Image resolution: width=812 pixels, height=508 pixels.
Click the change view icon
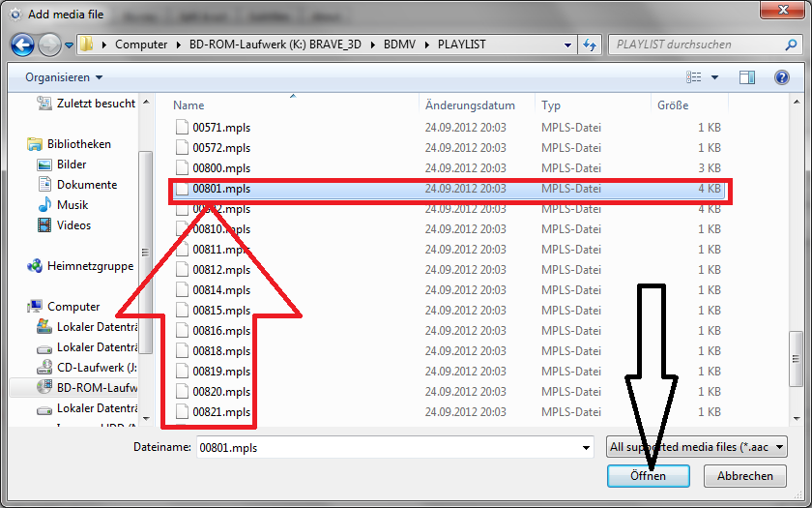click(x=694, y=77)
